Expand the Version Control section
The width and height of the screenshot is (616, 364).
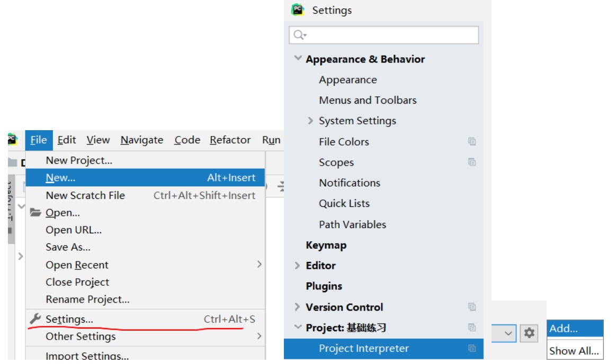(x=298, y=307)
